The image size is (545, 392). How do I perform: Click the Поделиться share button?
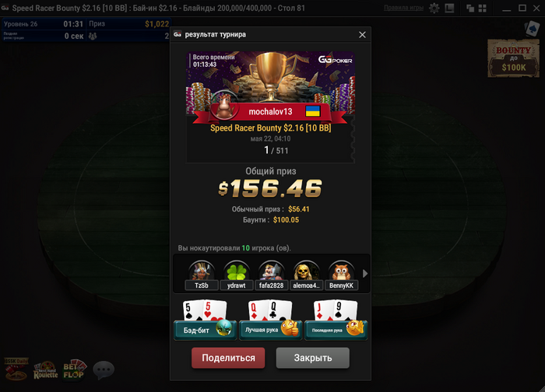228,358
